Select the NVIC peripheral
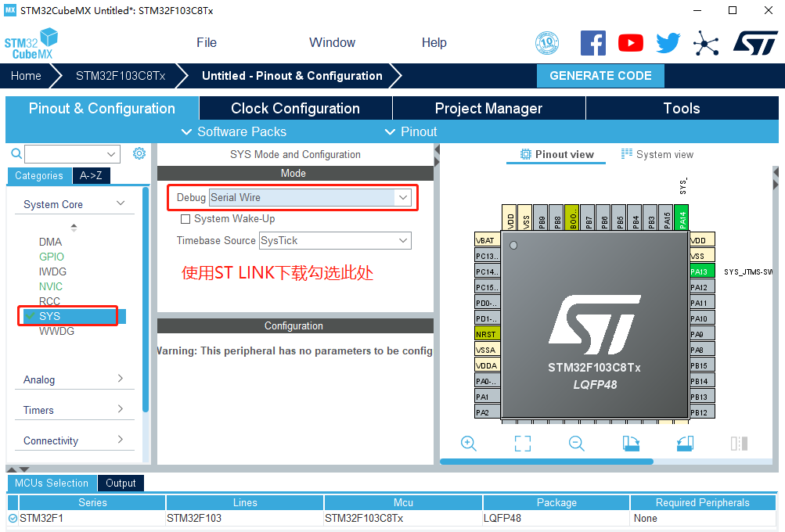This screenshot has width=785, height=532. [x=51, y=286]
